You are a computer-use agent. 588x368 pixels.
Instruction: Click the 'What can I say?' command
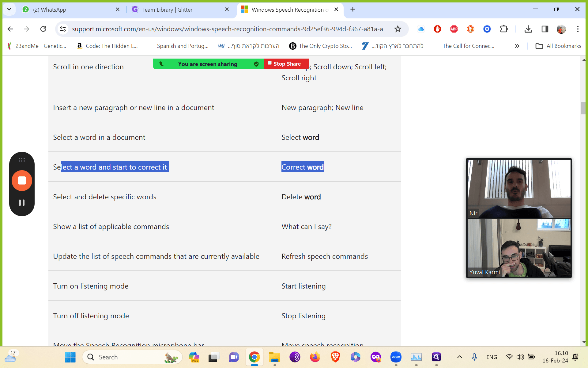click(x=307, y=227)
